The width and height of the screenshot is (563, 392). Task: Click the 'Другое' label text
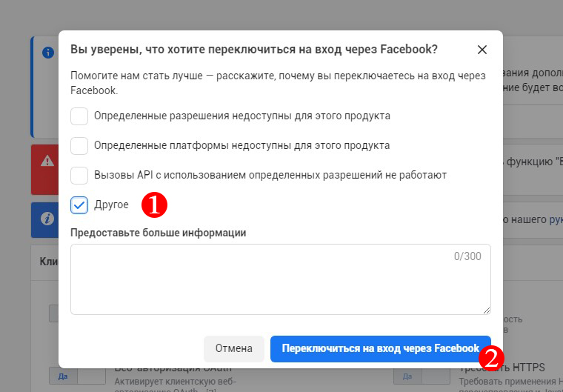[111, 205]
